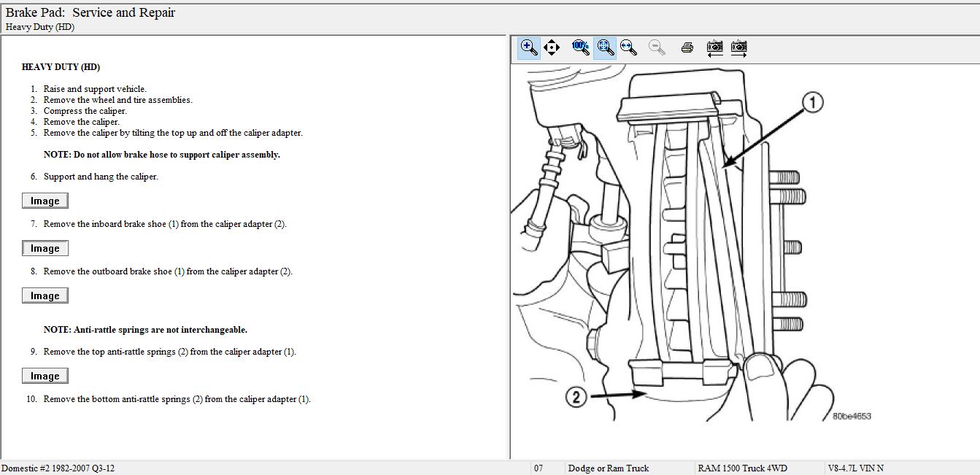Click step 10 bottom anti-rattle springs text
Screen dimensions: 980x475
(177, 399)
